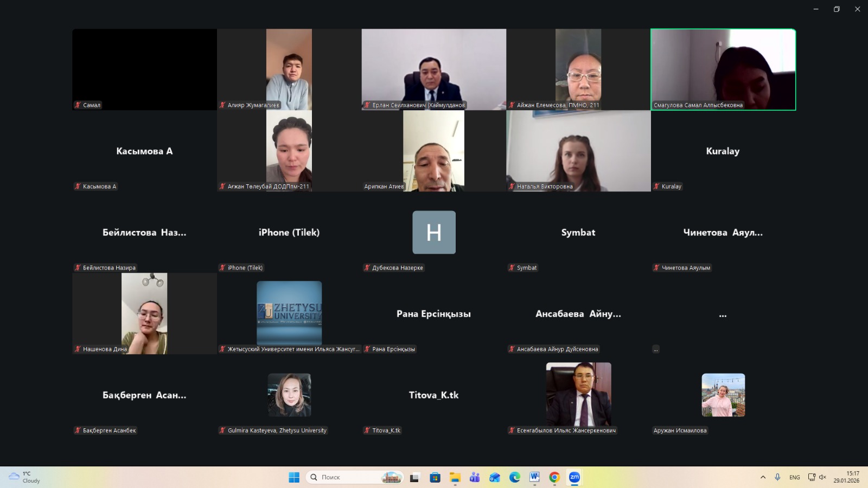Open Outlook from the taskbar
The image size is (868, 488).
495,477
